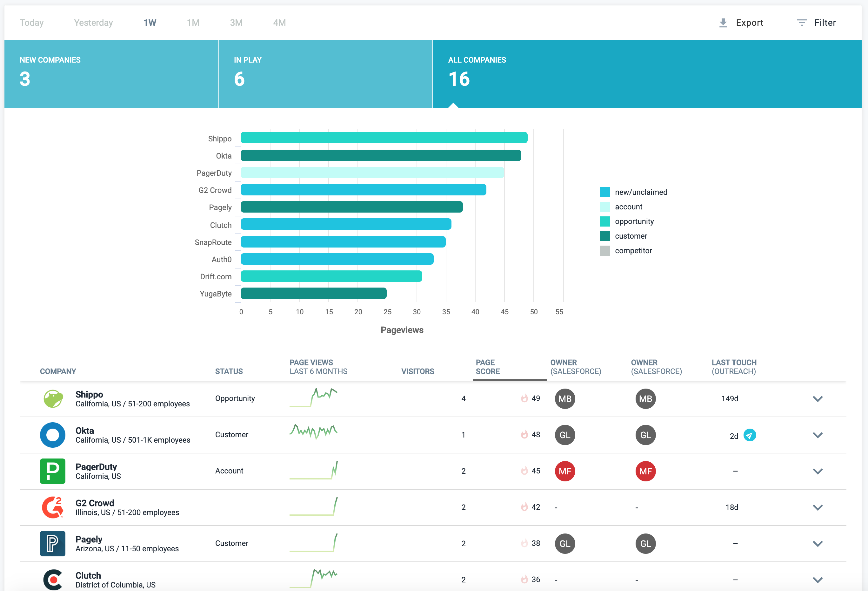868x591 pixels.
Task: Open the In Play panel
Action: 326,74
